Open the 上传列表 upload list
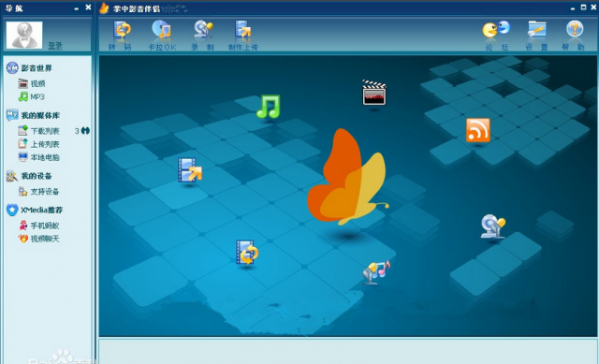 point(45,144)
